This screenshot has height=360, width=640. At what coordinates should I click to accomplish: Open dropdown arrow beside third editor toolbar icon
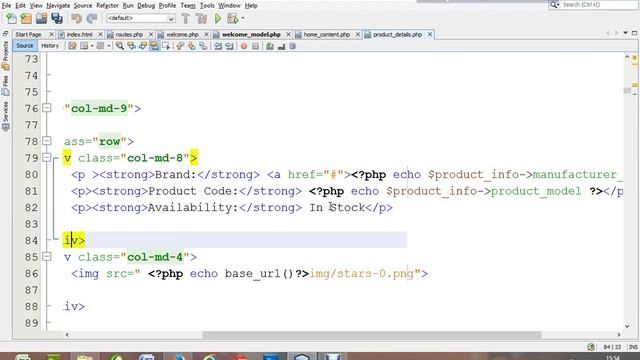pos(108,46)
